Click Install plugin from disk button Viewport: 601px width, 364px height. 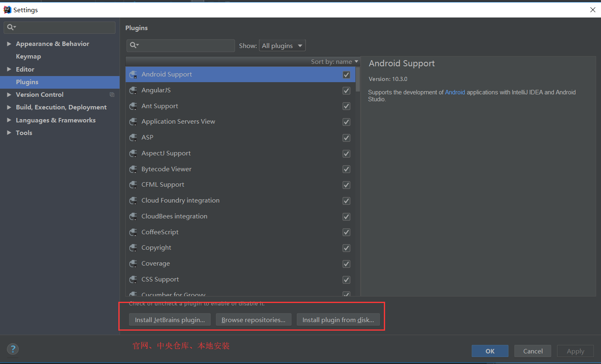[338, 320]
